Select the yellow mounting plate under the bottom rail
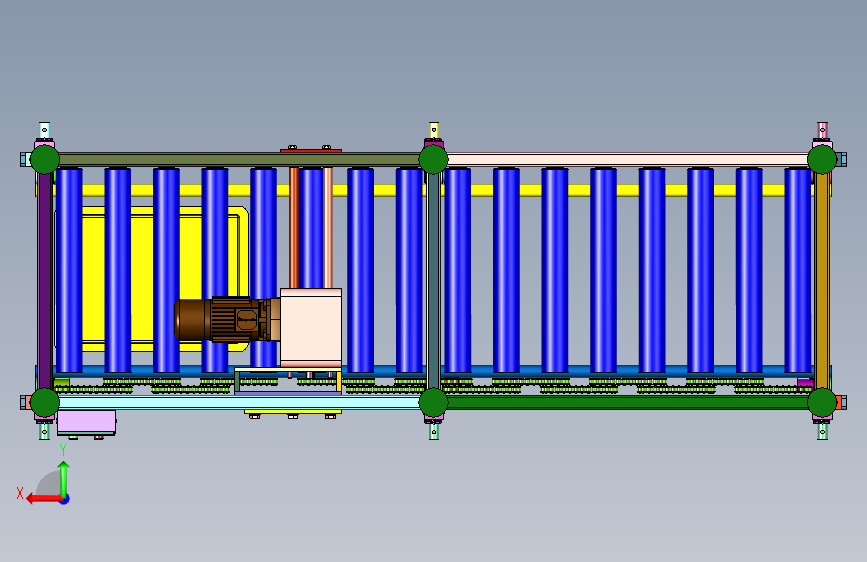Image resolution: width=867 pixels, height=562 pixels. (x=293, y=412)
